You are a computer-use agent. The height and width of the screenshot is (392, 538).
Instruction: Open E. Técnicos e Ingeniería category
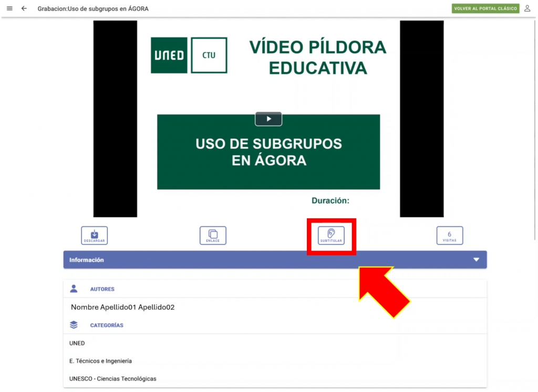[100, 361]
